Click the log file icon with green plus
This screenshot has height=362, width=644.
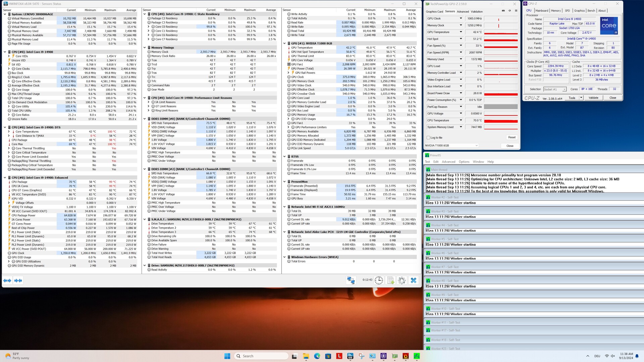[x=390, y=280]
